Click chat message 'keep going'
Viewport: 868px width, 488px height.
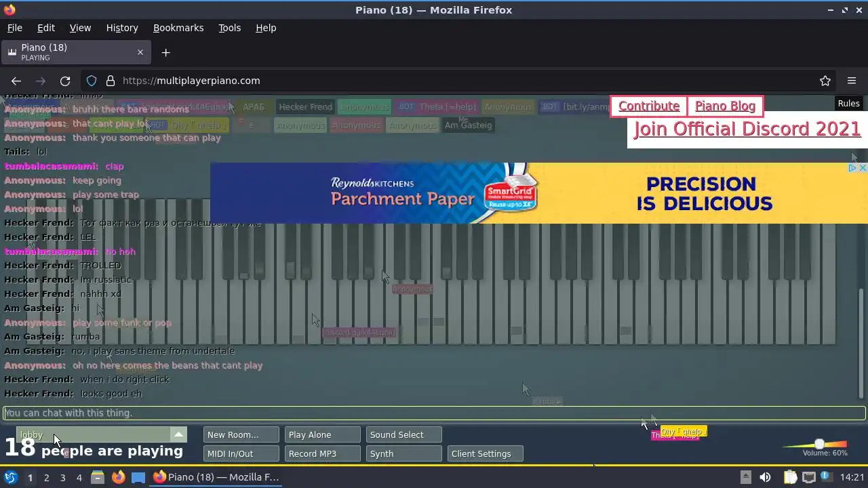coord(97,180)
